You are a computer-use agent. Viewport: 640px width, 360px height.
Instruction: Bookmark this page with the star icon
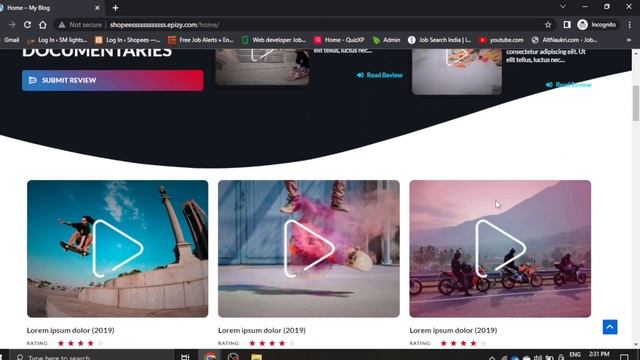(x=548, y=25)
